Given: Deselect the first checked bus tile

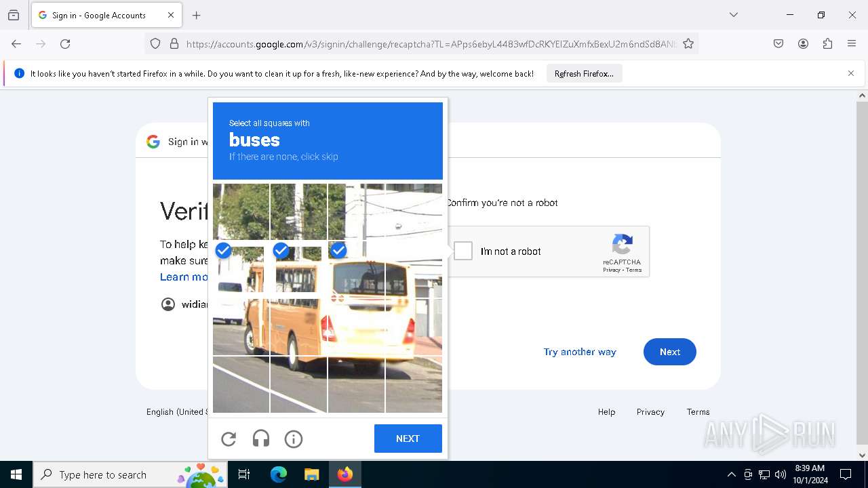Looking at the screenshot, I should tap(241, 270).
